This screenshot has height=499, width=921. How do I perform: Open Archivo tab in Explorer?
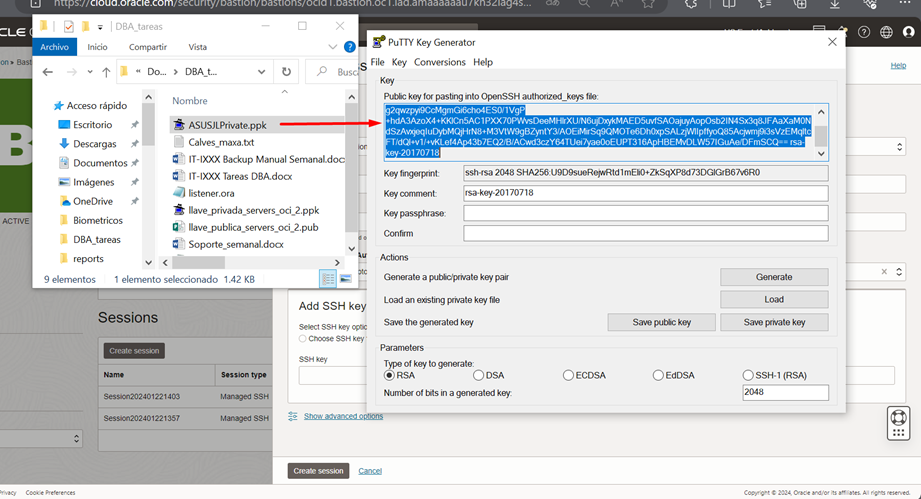(55, 47)
